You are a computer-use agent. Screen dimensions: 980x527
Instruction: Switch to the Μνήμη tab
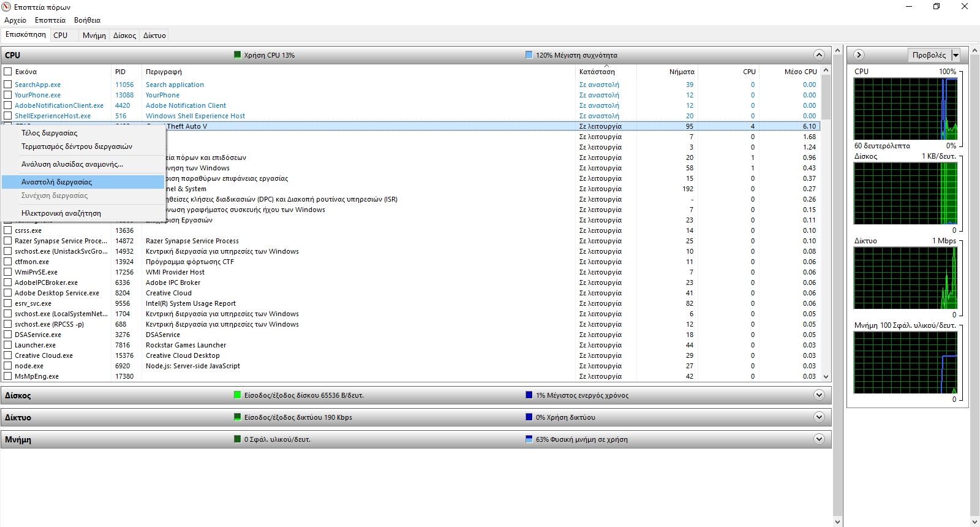click(x=94, y=36)
